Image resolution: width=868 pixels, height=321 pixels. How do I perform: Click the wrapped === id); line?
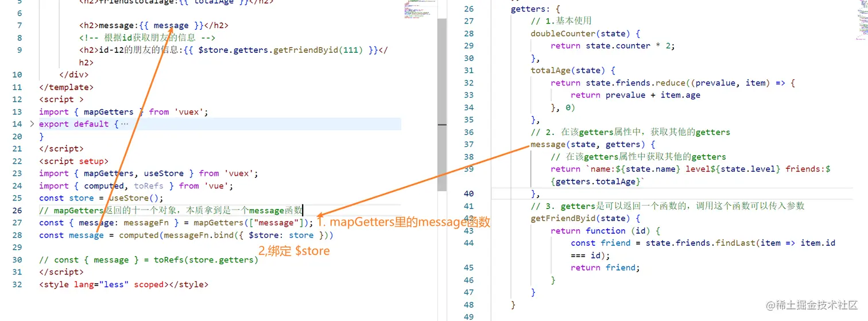590,256
